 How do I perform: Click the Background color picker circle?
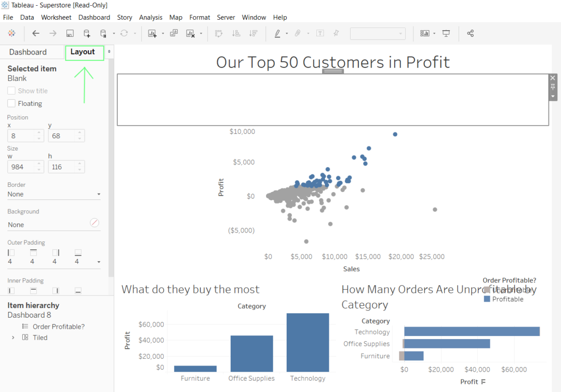click(x=94, y=222)
